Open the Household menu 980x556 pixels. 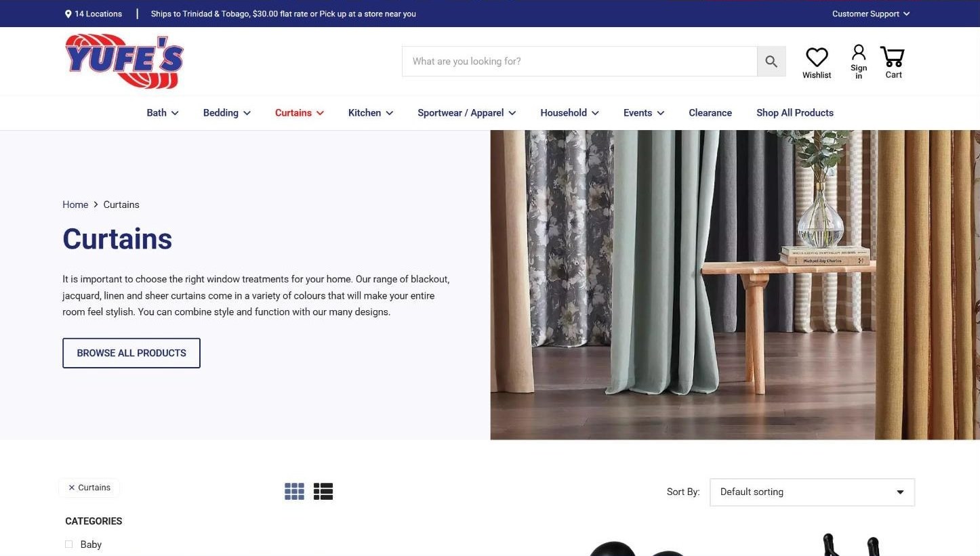tap(569, 113)
